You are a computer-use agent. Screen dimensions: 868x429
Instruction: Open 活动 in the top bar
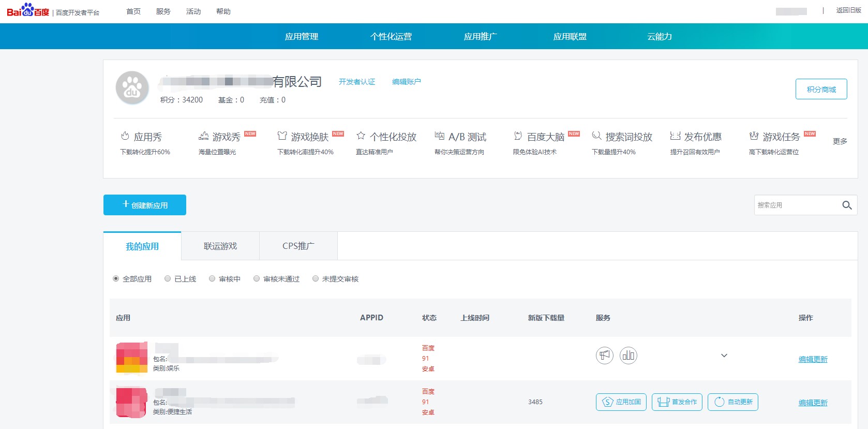click(x=193, y=11)
